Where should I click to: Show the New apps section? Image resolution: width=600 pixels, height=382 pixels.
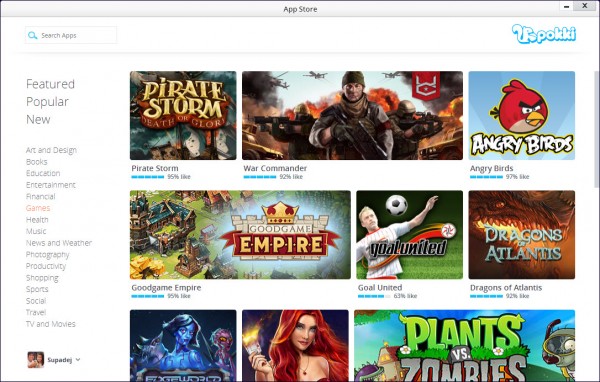coord(38,119)
